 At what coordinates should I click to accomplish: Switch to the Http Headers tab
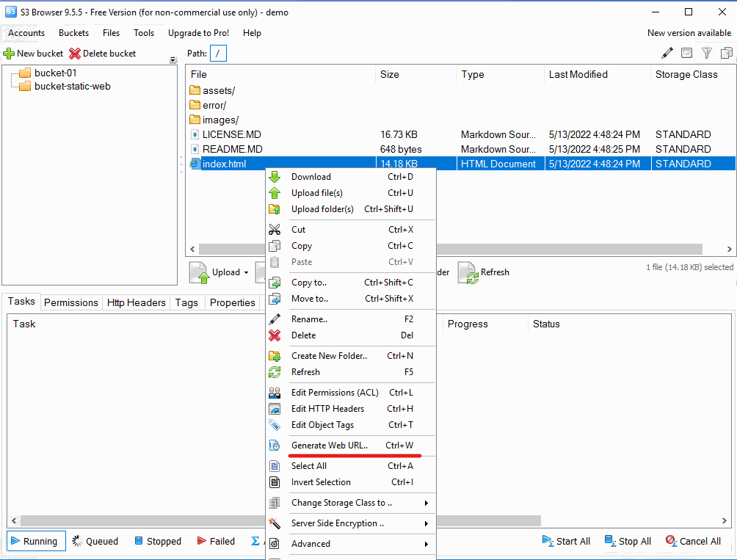pos(137,302)
